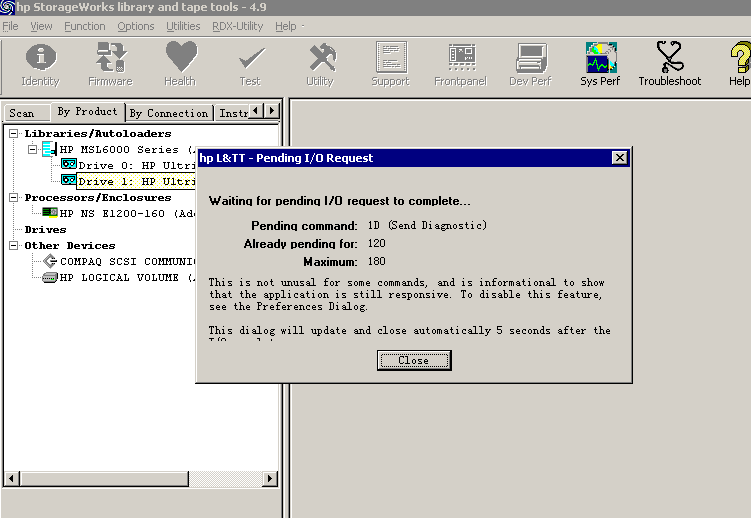This screenshot has height=518, width=751.
Task: Click left arrow of tree horizontal scrollbar
Action: (x=12, y=478)
